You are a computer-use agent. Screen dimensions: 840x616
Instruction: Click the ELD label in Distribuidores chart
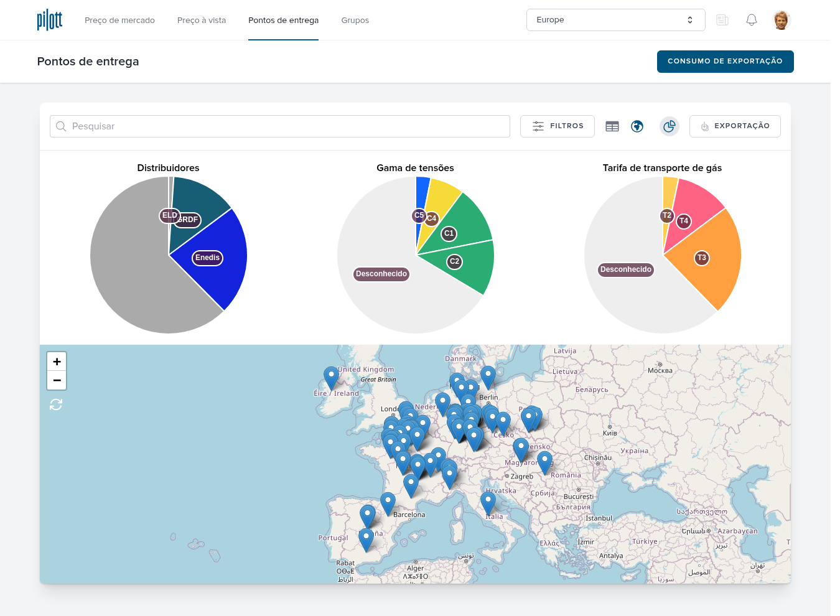[169, 215]
